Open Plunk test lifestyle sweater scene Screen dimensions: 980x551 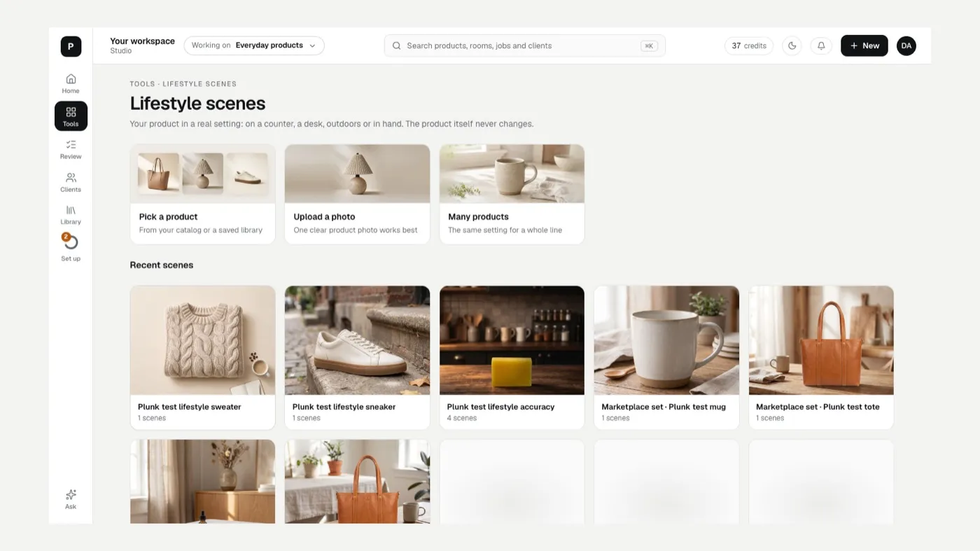[203, 357]
